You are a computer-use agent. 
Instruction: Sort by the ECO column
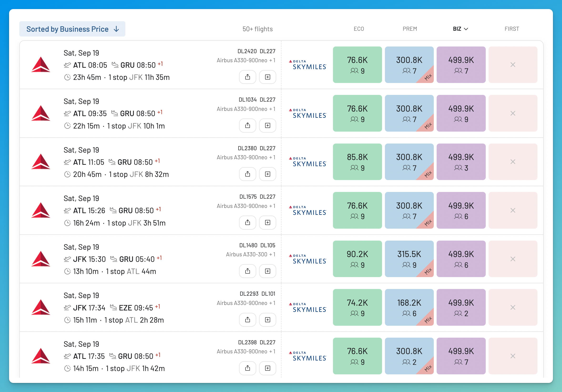pyautogui.click(x=359, y=29)
